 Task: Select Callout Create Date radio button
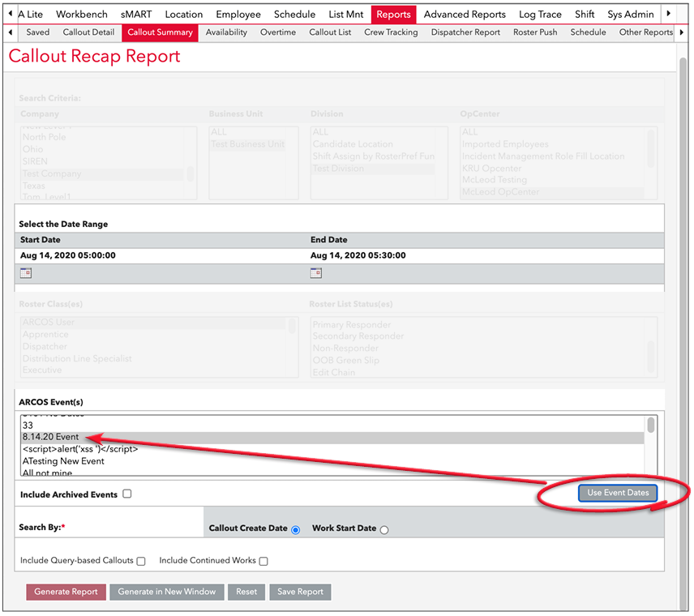296,530
